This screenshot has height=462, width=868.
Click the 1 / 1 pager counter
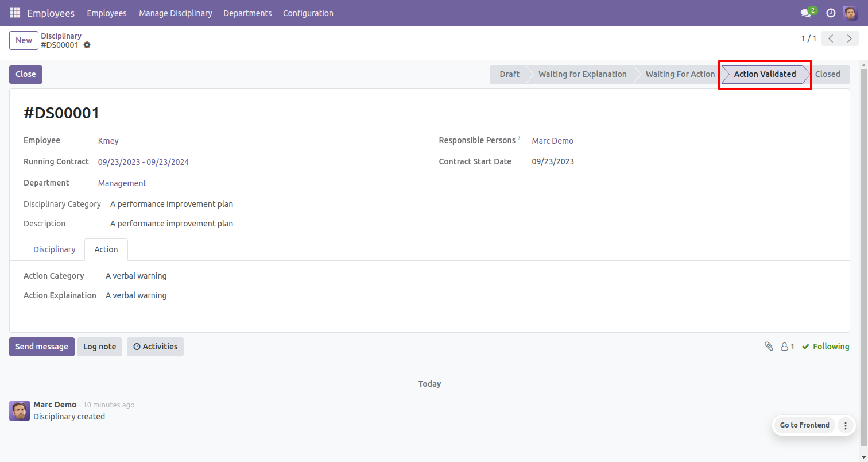[x=809, y=38]
